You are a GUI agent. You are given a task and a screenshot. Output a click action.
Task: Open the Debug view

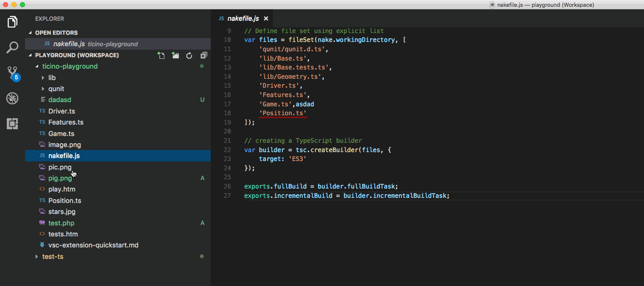tap(12, 98)
